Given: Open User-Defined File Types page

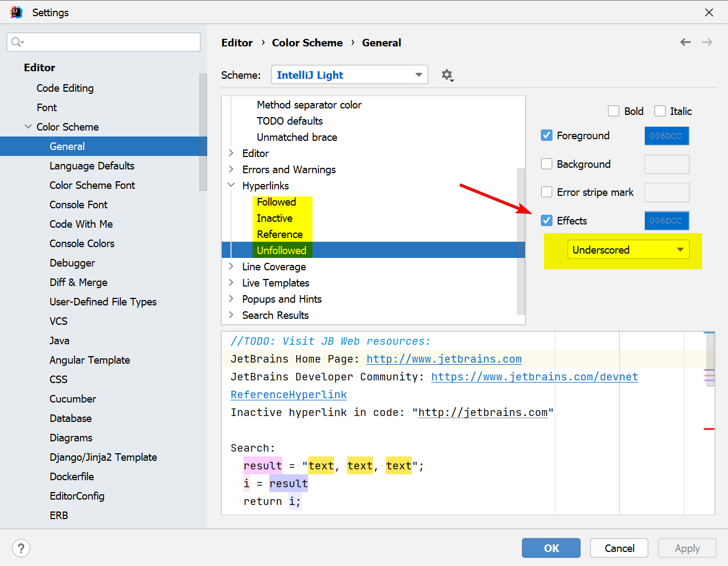Looking at the screenshot, I should (x=103, y=302).
